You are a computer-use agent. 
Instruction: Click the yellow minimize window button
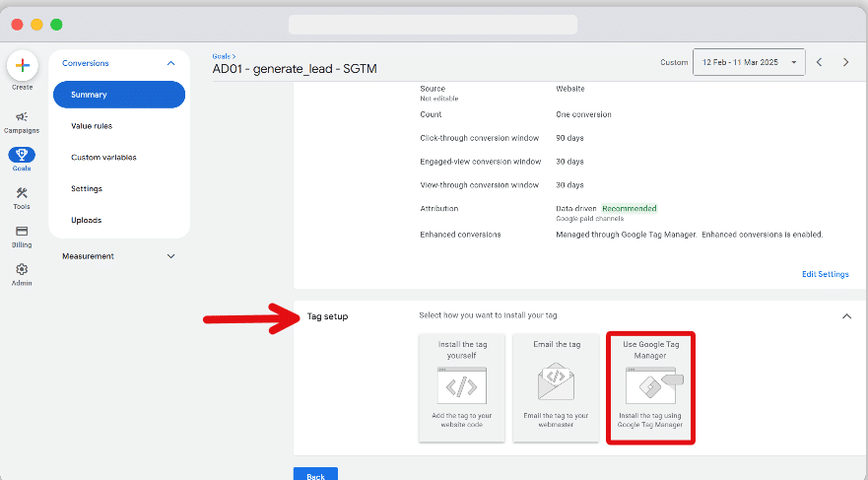click(36, 25)
